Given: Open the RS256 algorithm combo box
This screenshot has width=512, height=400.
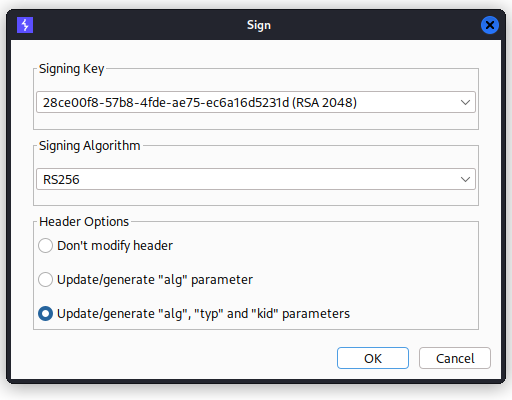Looking at the screenshot, I should (x=256, y=179).
